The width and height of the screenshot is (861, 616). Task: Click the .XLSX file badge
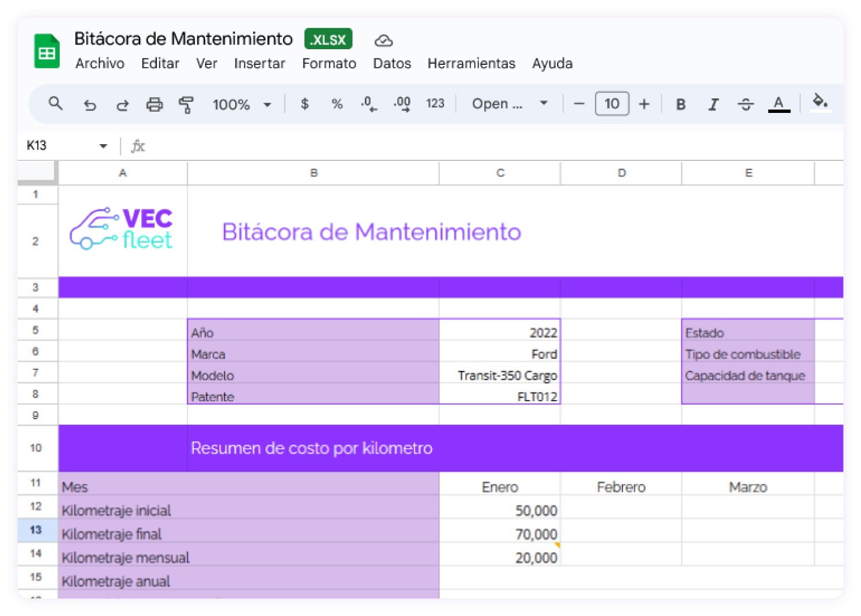[x=328, y=39]
